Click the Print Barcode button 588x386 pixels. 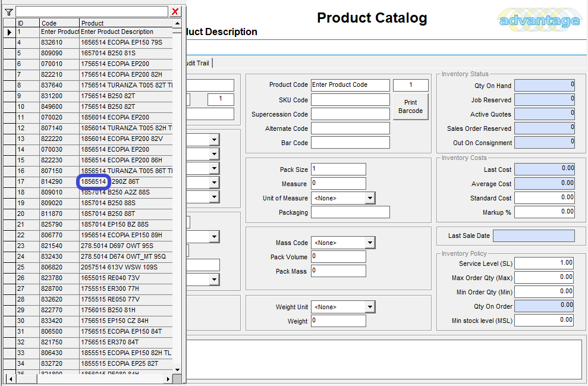click(x=410, y=106)
